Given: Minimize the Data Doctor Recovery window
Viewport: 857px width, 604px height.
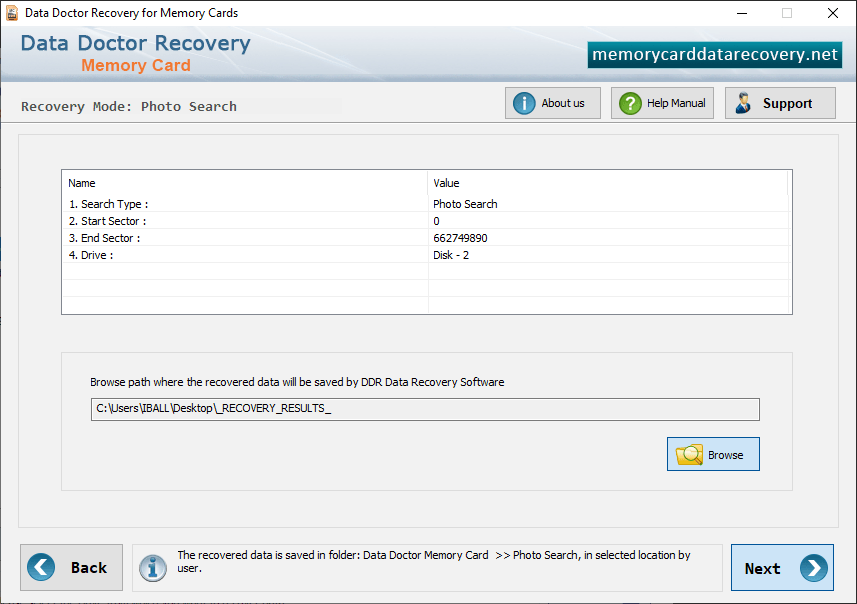Looking at the screenshot, I should (x=742, y=13).
